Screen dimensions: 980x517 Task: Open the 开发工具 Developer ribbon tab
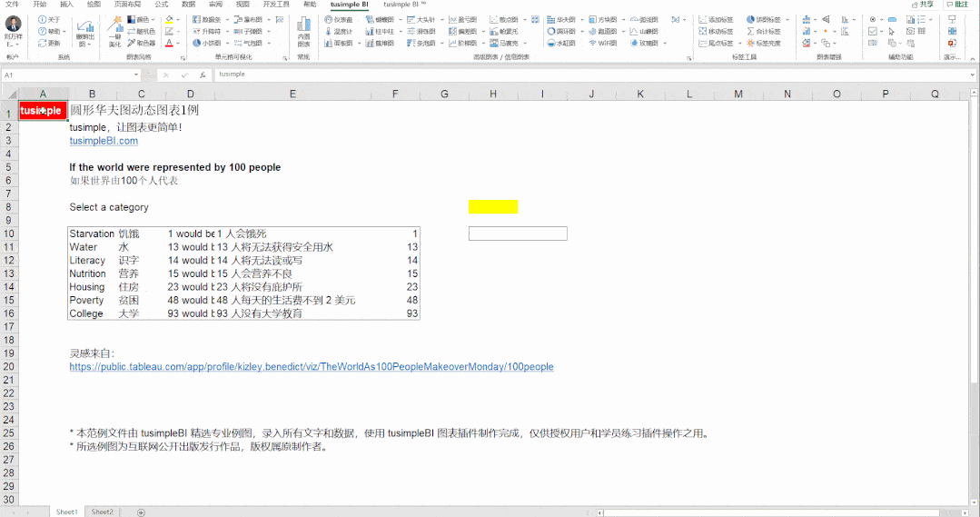pos(275,5)
